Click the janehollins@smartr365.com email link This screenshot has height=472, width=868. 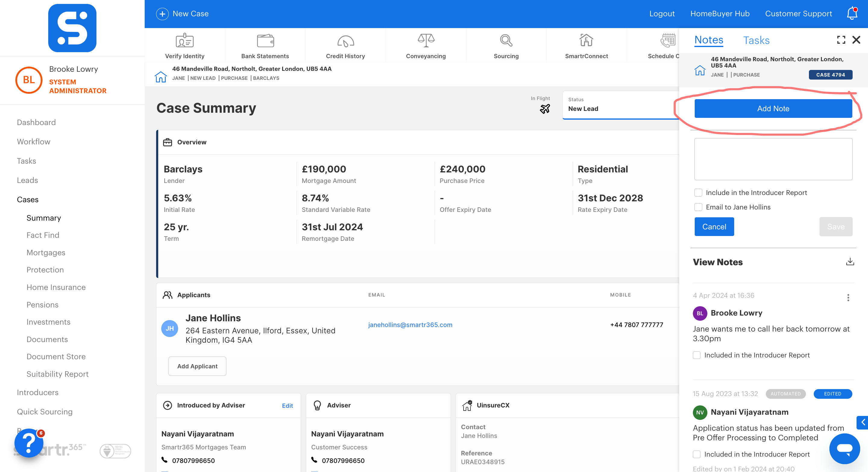point(410,325)
